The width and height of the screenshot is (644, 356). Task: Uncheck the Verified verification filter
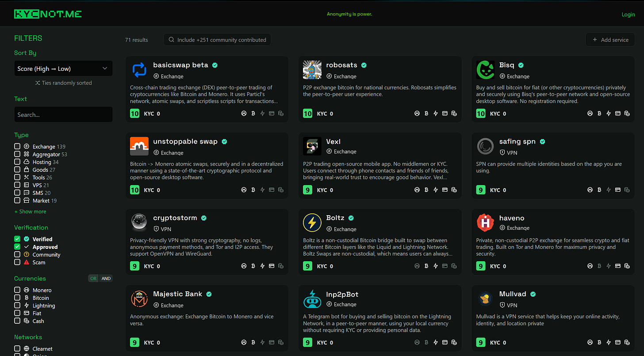tap(17, 239)
